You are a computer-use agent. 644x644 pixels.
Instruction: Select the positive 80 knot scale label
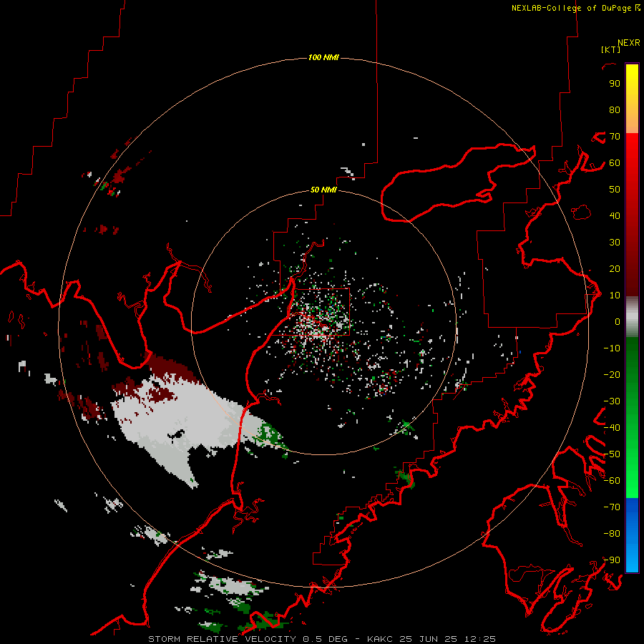pos(615,110)
